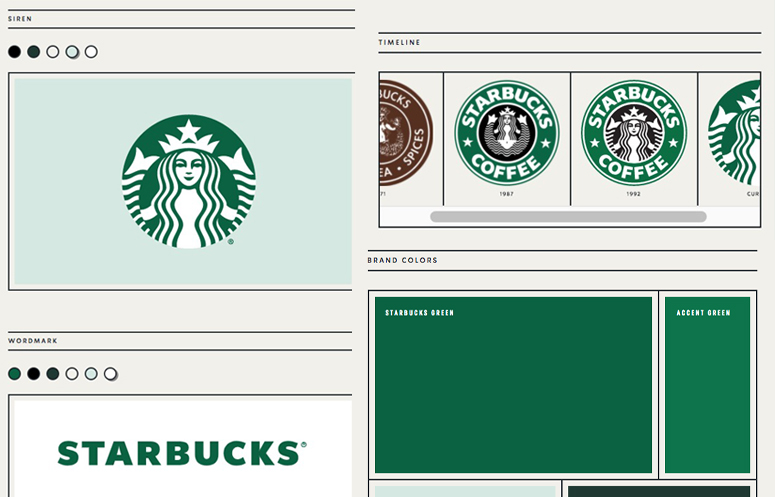
Task: Choose the last white Siren color dot
Action: 91,51
